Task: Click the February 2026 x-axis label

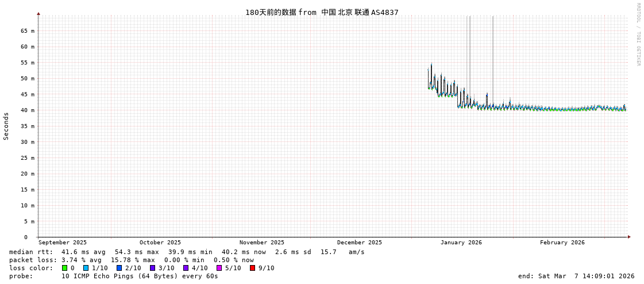Action: point(562,243)
